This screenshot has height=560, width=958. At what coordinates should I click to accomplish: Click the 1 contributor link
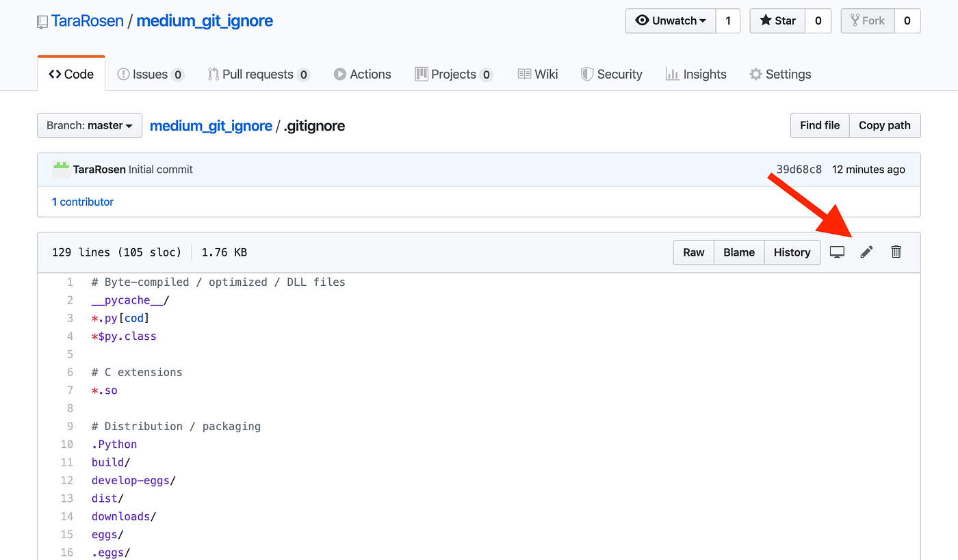click(x=83, y=202)
